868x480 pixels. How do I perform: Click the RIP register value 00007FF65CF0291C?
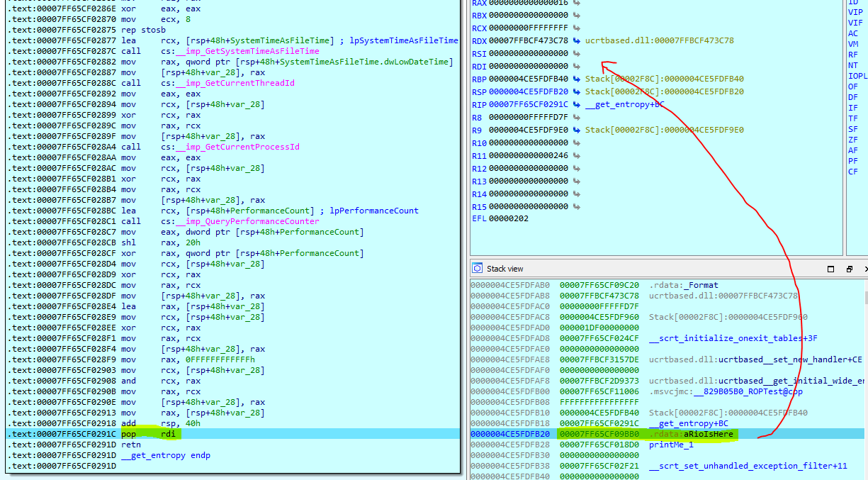click(x=529, y=105)
